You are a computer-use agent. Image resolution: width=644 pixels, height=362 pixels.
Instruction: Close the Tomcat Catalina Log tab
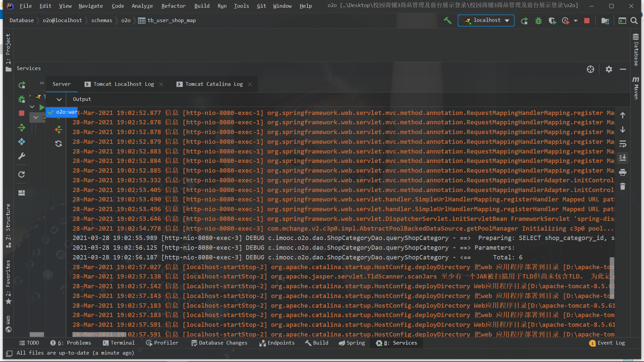[x=250, y=84]
